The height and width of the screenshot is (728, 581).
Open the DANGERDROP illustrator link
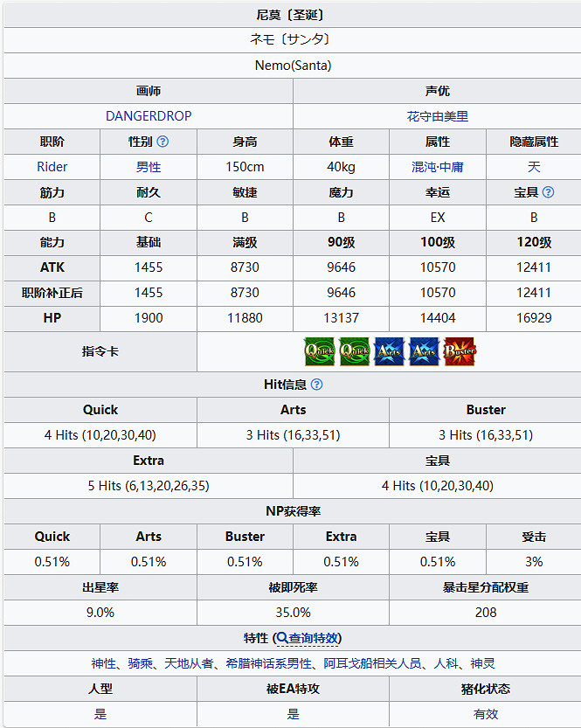tap(149, 116)
